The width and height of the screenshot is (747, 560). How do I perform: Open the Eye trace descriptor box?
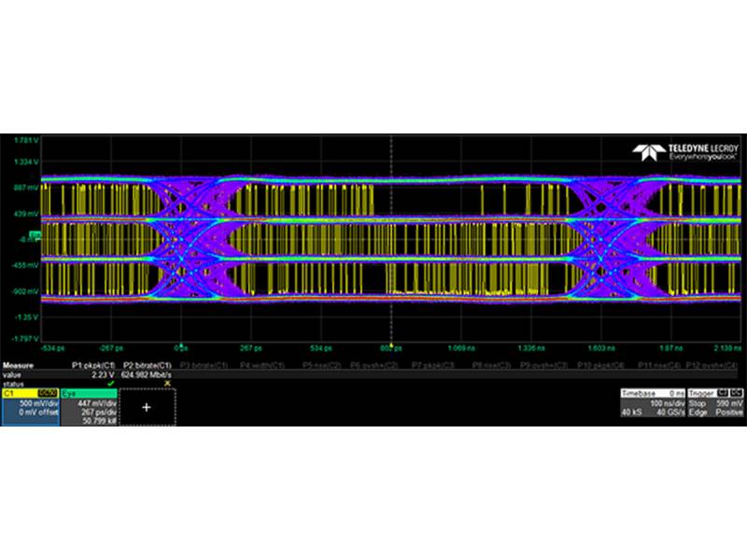click(91, 407)
